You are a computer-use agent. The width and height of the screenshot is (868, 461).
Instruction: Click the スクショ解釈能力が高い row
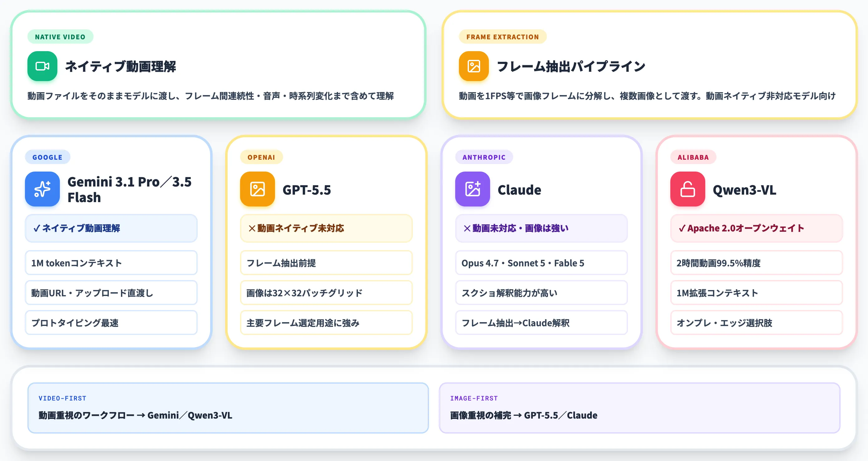tap(541, 293)
